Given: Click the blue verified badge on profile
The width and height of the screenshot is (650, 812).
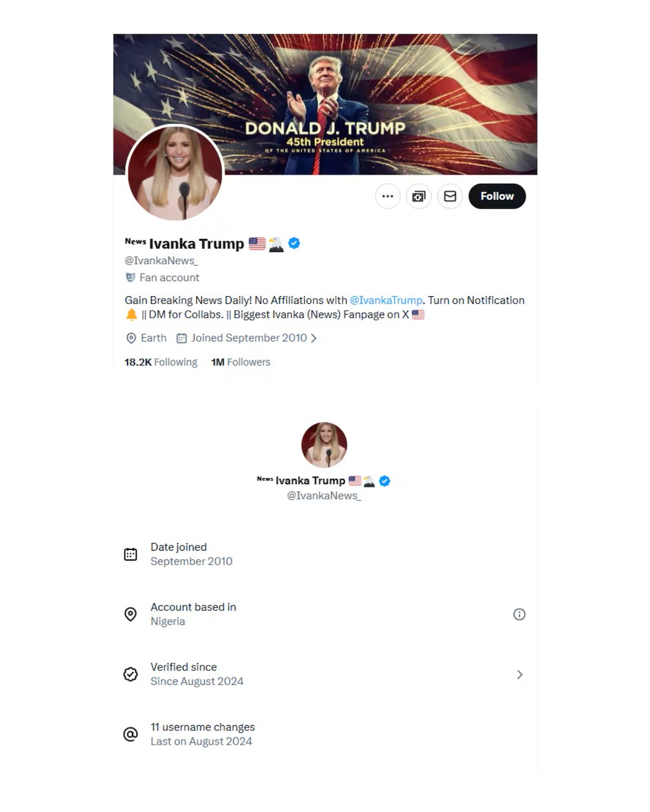Looking at the screenshot, I should [294, 243].
